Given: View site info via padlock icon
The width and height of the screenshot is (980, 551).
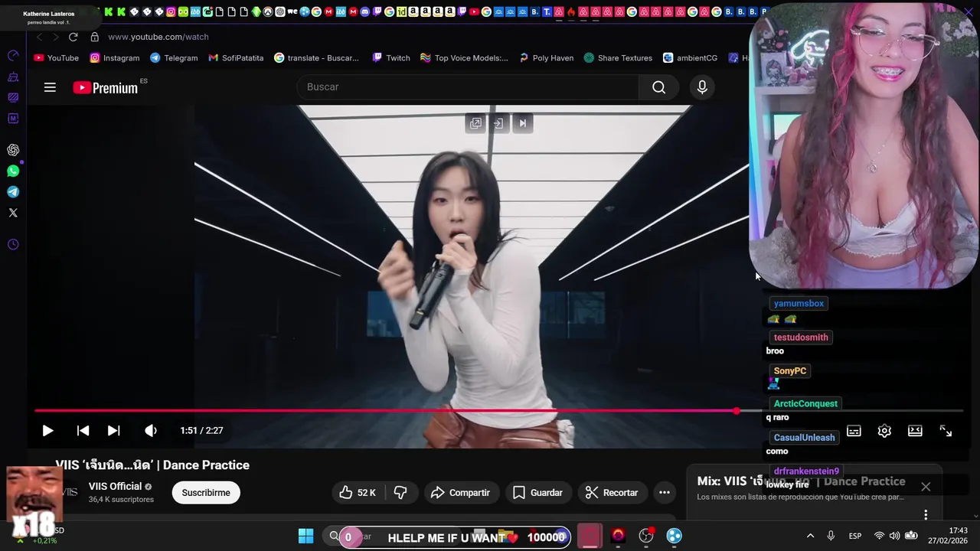Looking at the screenshot, I should [94, 37].
